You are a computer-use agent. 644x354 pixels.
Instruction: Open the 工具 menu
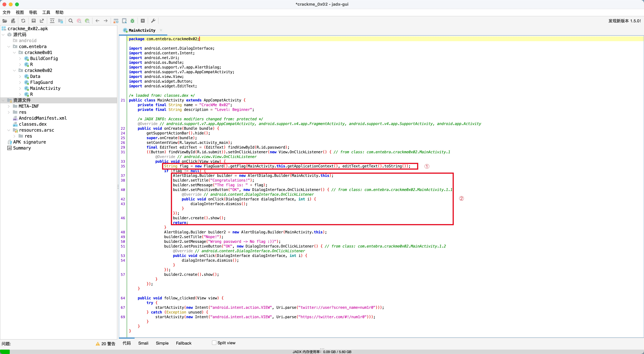point(46,12)
